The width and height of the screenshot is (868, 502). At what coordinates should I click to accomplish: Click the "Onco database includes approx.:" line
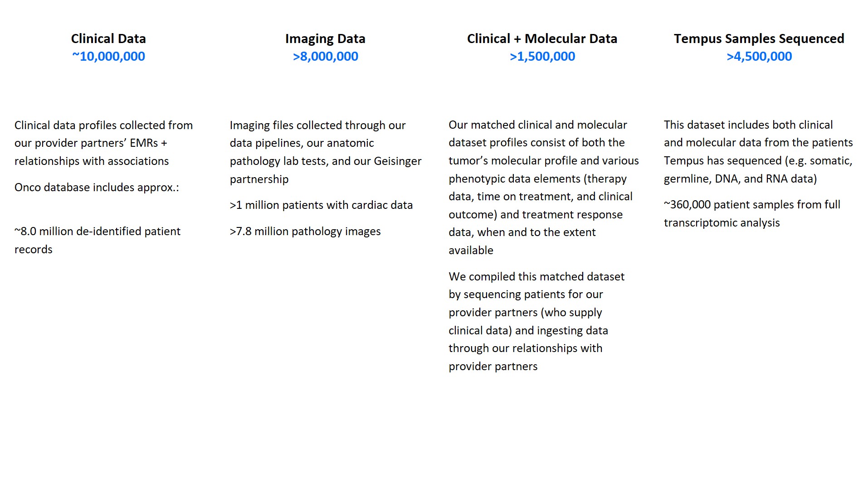tap(97, 188)
